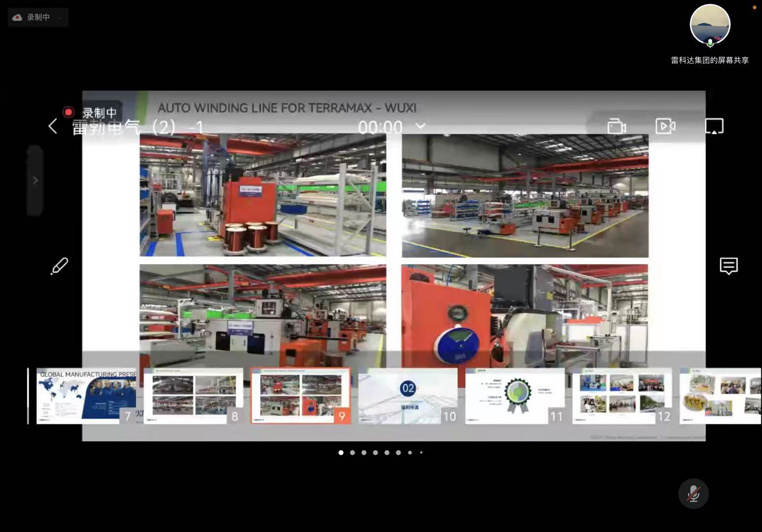Select slide 10 thumbnail with 02 badge
Image resolution: width=762 pixels, height=532 pixels.
408,396
